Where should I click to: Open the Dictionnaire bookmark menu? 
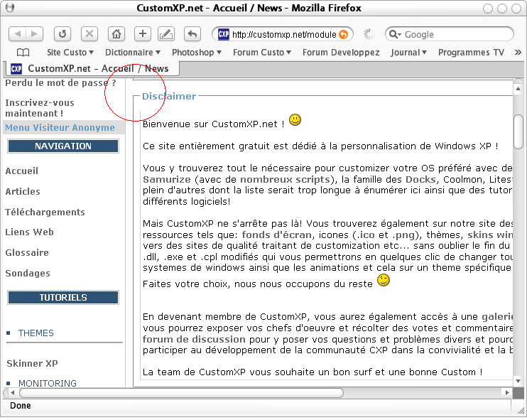point(133,53)
